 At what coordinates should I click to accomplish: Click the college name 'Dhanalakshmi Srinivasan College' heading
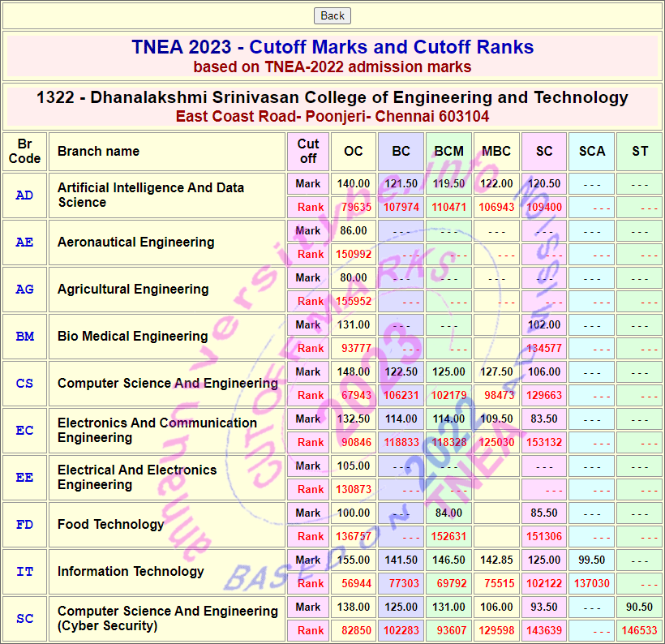coord(332,97)
